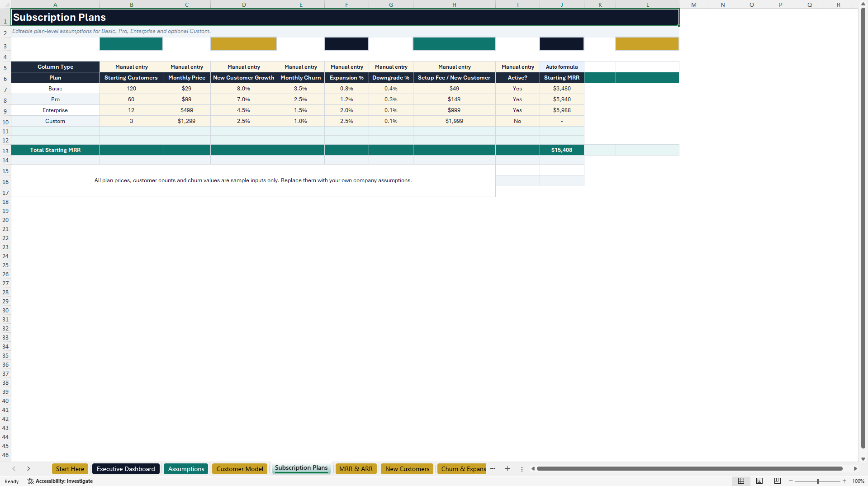Select Basic starting customers value 120
Image resolution: width=868 pixels, height=486 pixels.
pos(131,89)
